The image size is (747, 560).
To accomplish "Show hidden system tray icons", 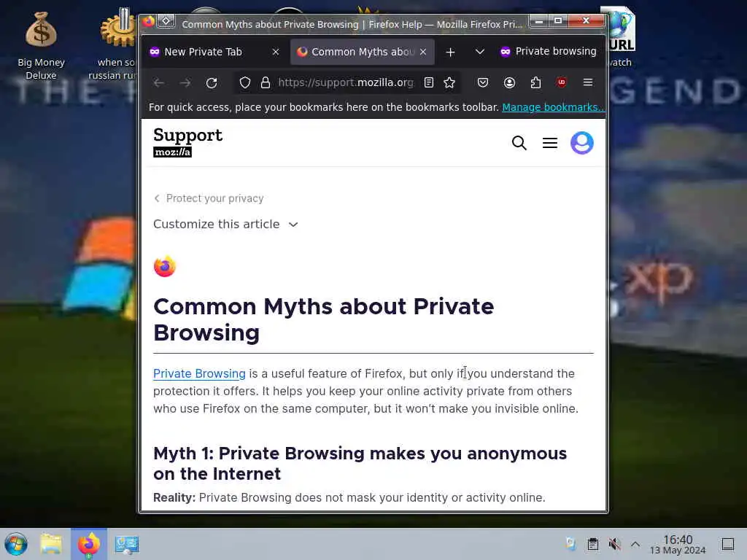I will point(635,544).
